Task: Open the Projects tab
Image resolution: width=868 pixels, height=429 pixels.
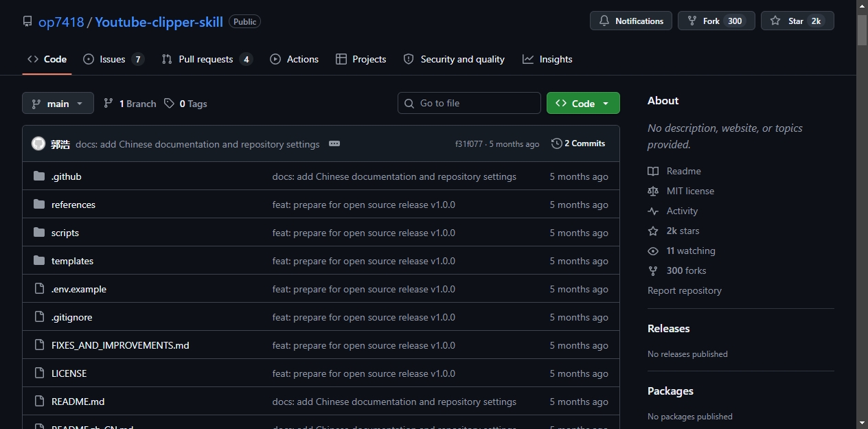Action: pyautogui.click(x=361, y=59)
